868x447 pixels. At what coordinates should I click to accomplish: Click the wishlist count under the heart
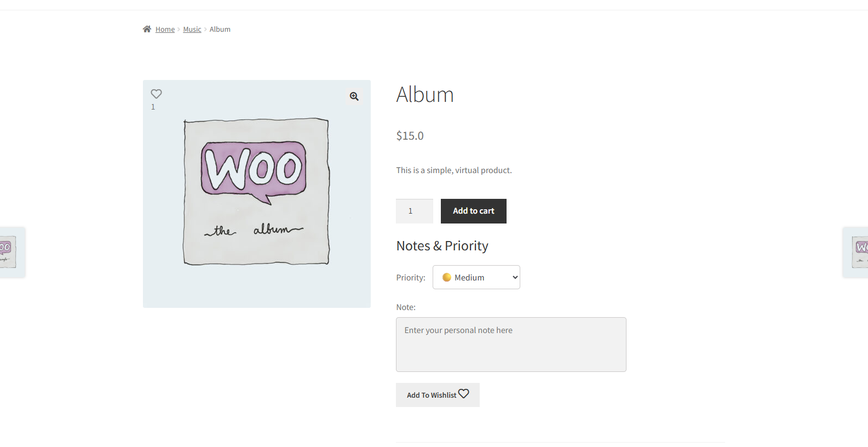[x=153, y=107]
